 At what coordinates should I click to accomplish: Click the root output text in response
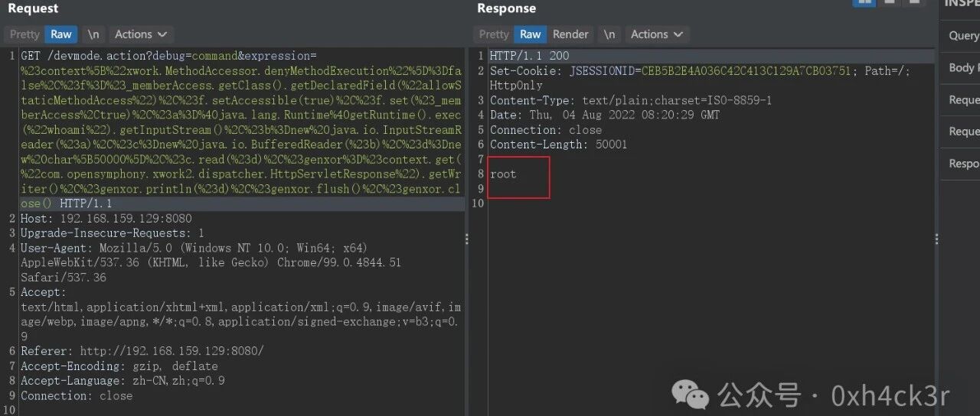pyautogui.click(x=503, y=174)
